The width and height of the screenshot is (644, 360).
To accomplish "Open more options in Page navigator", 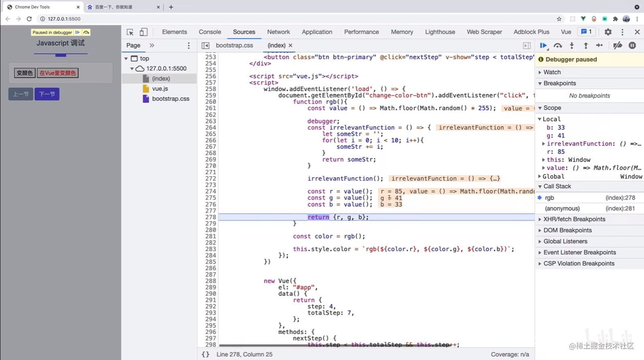I will pyautogui.click(x=188, y=45).
